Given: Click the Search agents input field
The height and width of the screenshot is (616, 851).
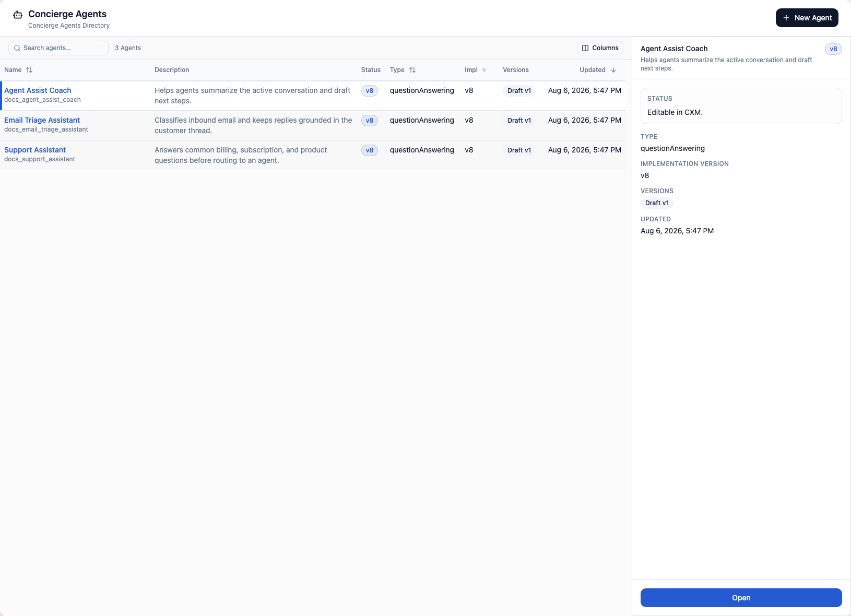Looking at the screenshot, I should coord(58,48).
